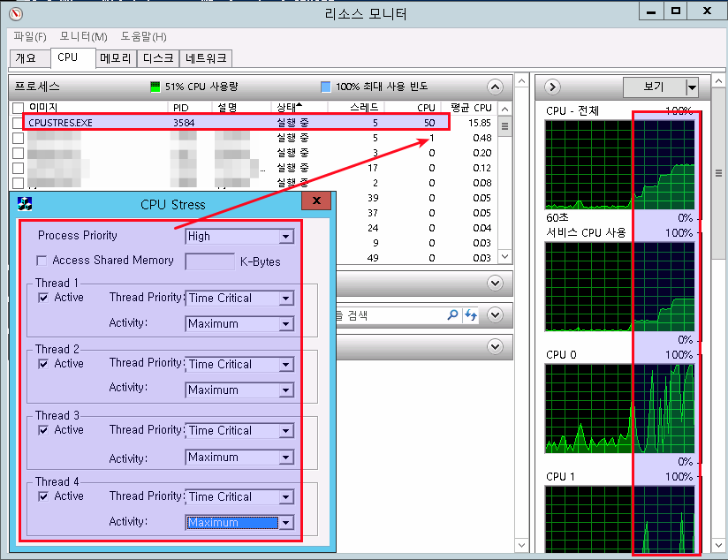Viewport: 728px width, 560px height.
Task: Toggle Thread 1 Active checkbox
Action: (x=43, y=298)
